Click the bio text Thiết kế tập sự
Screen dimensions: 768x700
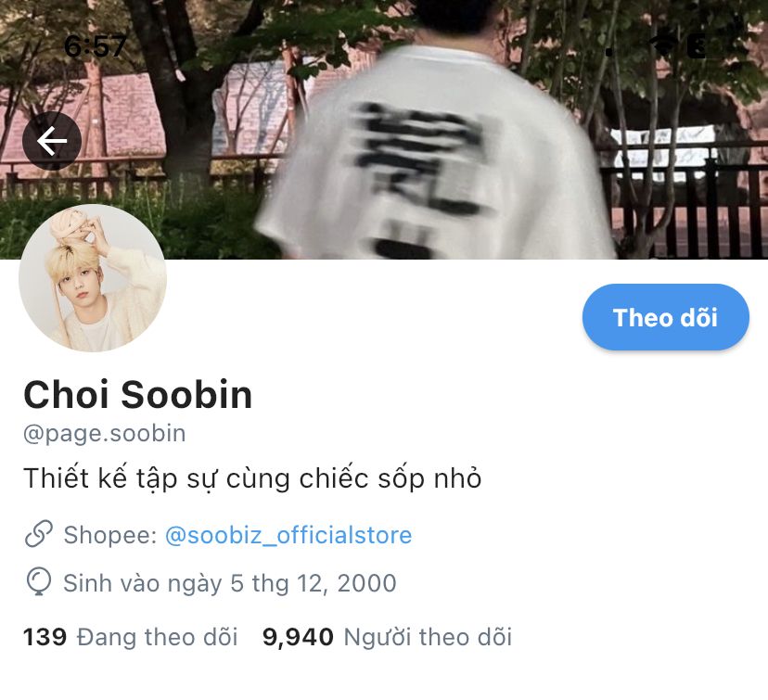coord(120,478)
